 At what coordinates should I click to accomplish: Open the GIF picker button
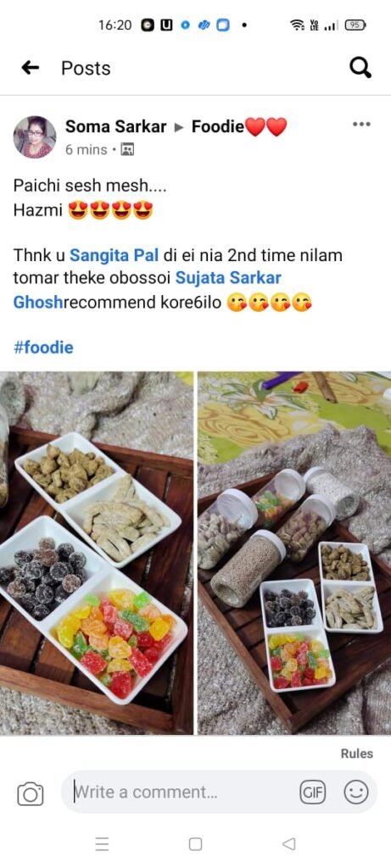point(313,793)
